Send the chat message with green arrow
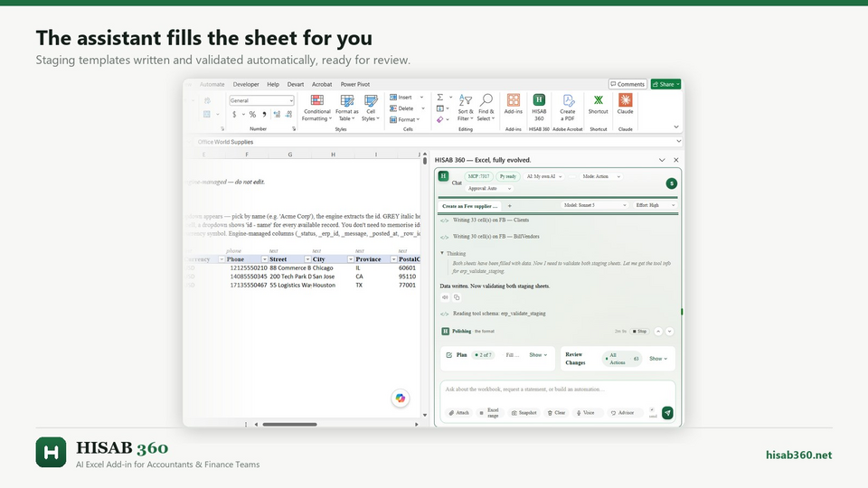This screenshot has height=488, width=868. pos(667,413)
